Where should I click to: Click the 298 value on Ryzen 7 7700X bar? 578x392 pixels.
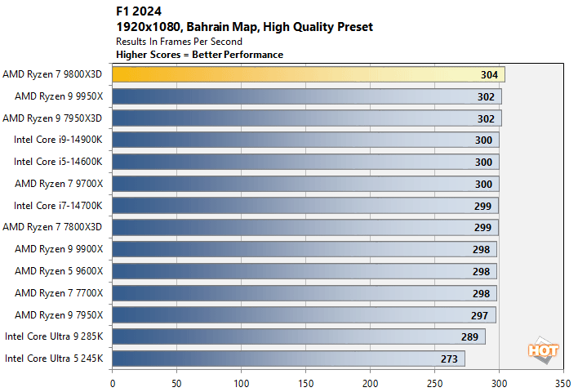pyautogui.click(x=481, y=293)
